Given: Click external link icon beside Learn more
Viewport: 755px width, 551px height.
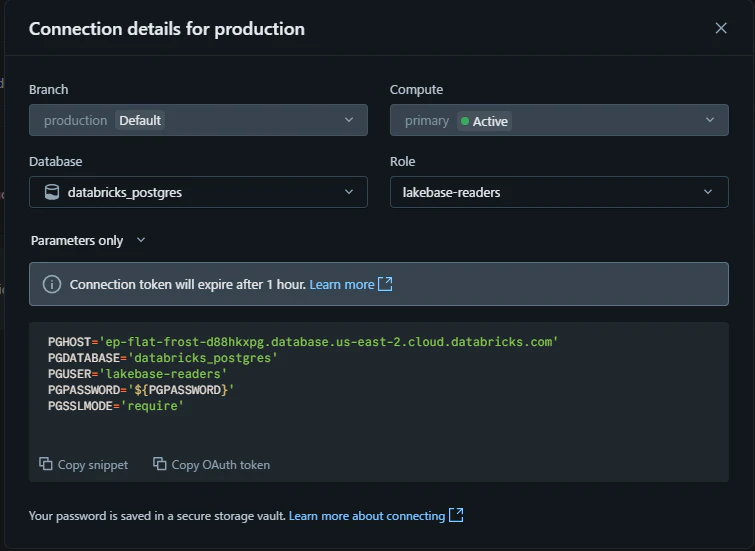Looking at the screenshot, I should [385, 284].
